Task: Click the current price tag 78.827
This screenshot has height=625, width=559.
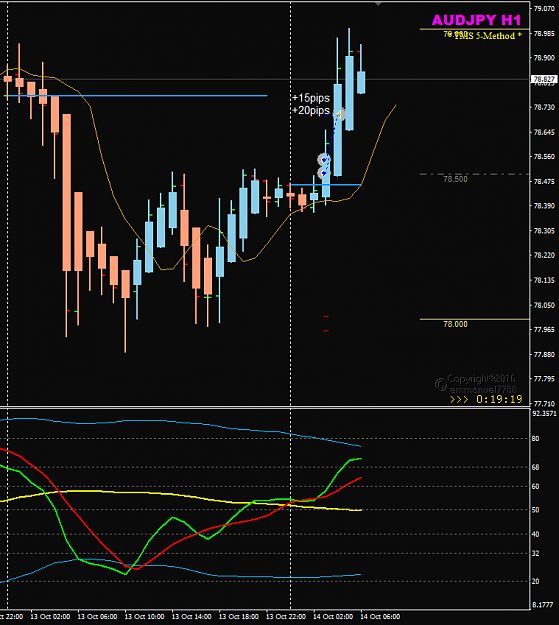Action: click(544, 79)
